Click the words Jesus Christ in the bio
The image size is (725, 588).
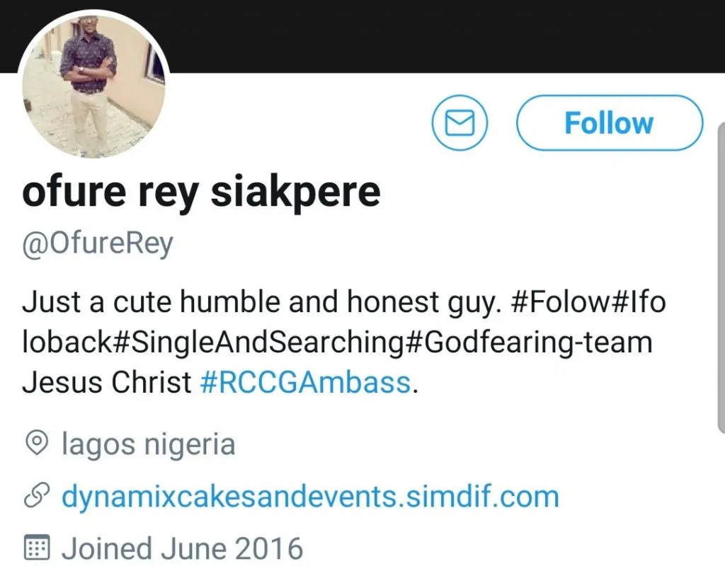pyautogui.click(x=107, y=382)
